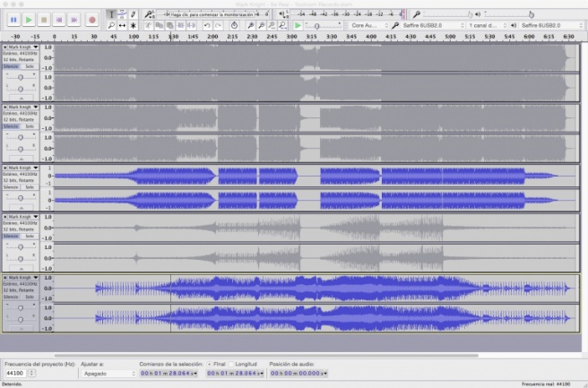Select the Final radio button
This screenshot has height=388, width=588.
tap(209, 364)
